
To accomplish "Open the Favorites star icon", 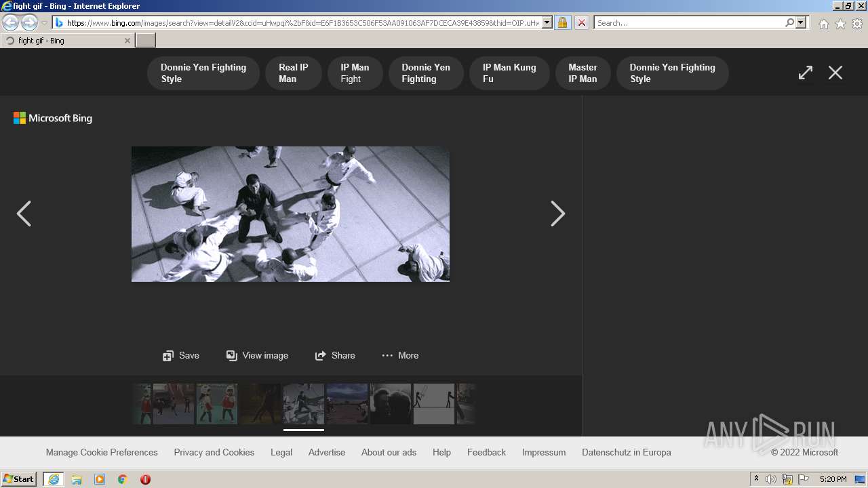I will coord(840,24).
